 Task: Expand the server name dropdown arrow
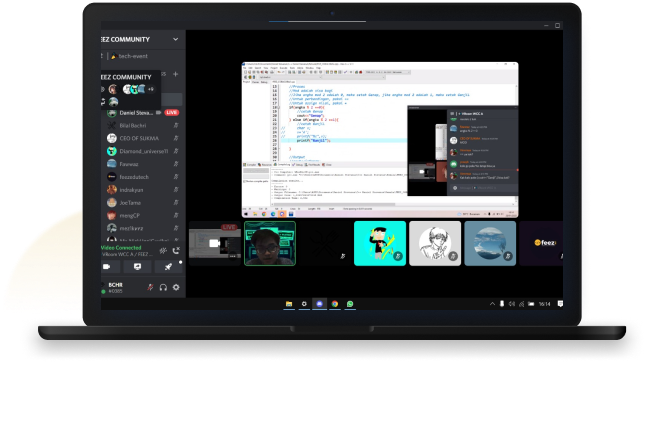click(x=176, y=40)
